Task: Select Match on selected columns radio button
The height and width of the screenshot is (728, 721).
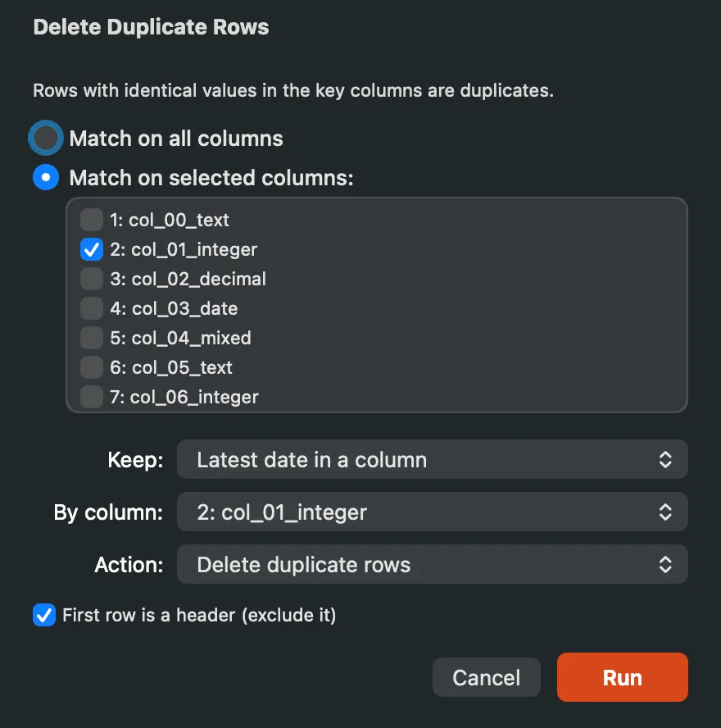Action: point(45,177)
